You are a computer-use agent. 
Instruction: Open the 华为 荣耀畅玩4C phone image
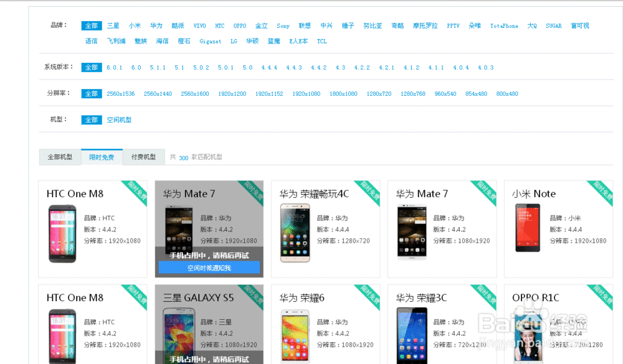295,233
